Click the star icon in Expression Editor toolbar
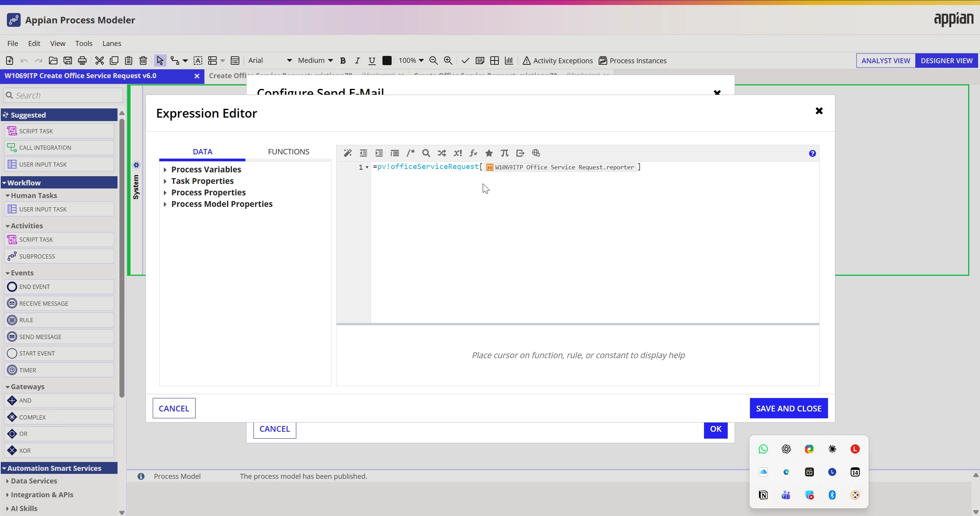Screen dimensions: 980x516 click(489, 153)
